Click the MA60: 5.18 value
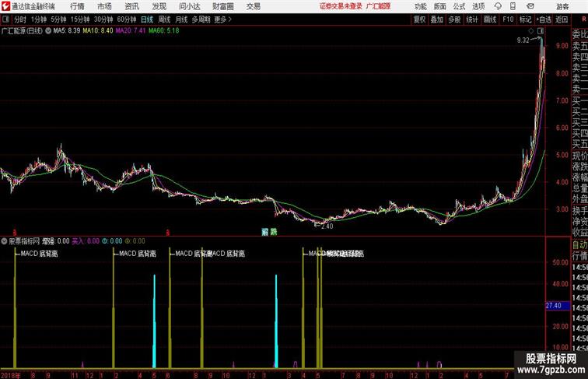The width and height of the screenshot is (588, 379). [x=164, y=31]
